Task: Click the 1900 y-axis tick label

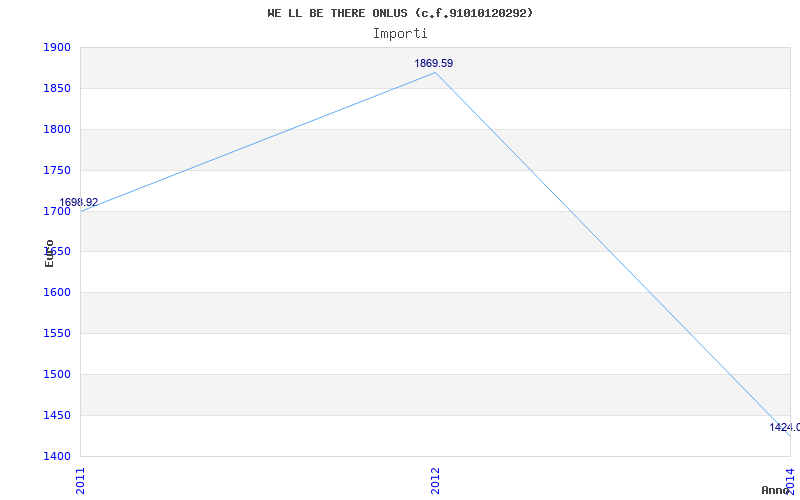Action: (x=57, y=47)
